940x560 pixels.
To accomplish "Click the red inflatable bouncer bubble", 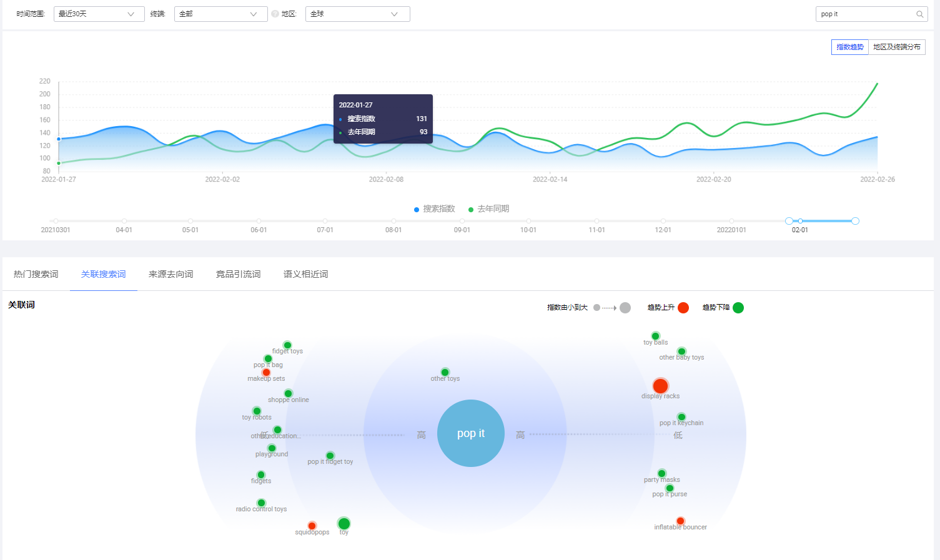I will pyautogui.click(x=680, y=521).
